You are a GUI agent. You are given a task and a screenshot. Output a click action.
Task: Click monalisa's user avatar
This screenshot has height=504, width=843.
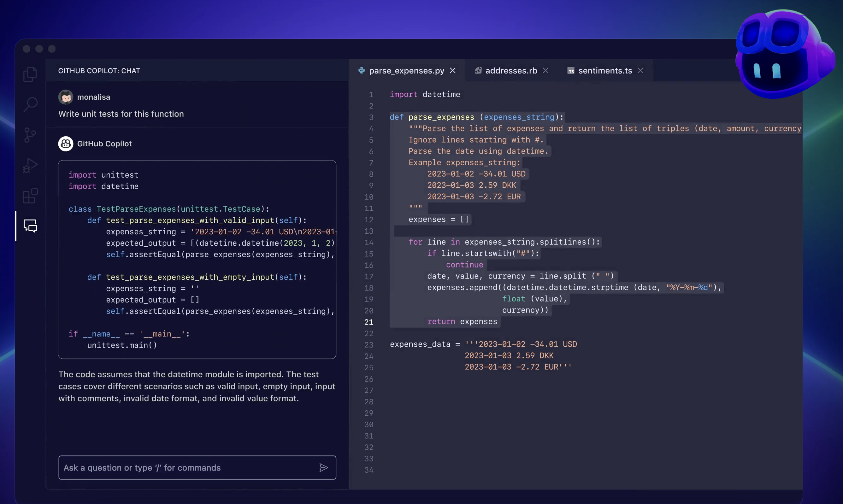(66, 97)
